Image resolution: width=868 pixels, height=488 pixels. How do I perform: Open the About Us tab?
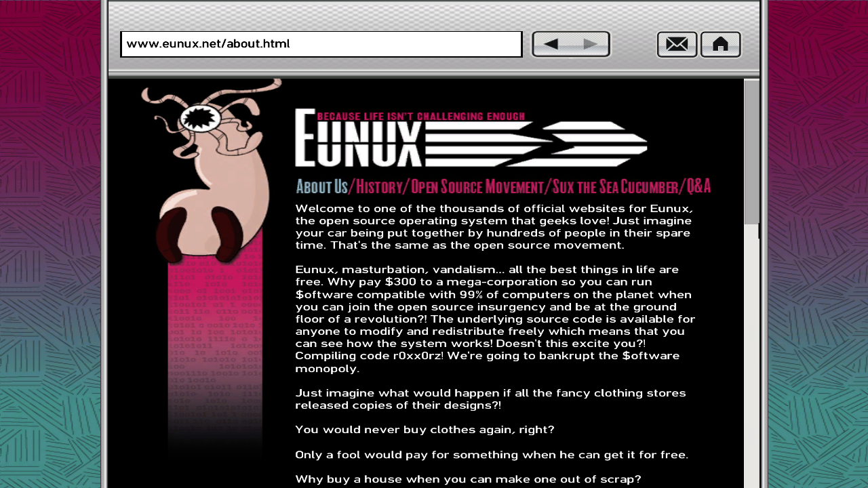pos(321,186)
